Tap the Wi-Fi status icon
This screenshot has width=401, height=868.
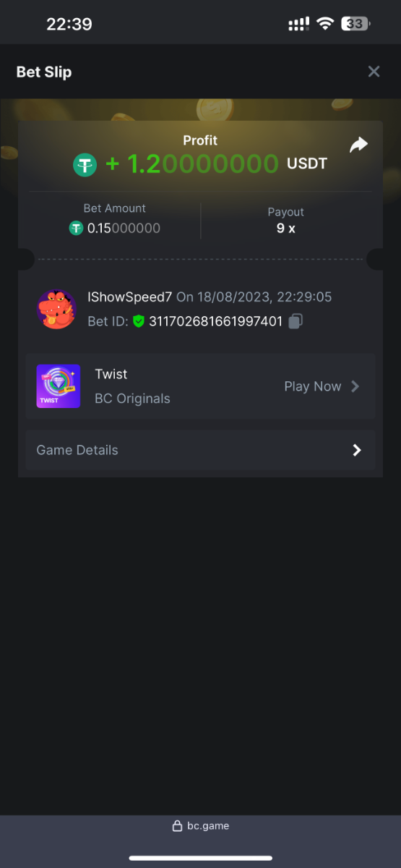(x=325, y=24)
